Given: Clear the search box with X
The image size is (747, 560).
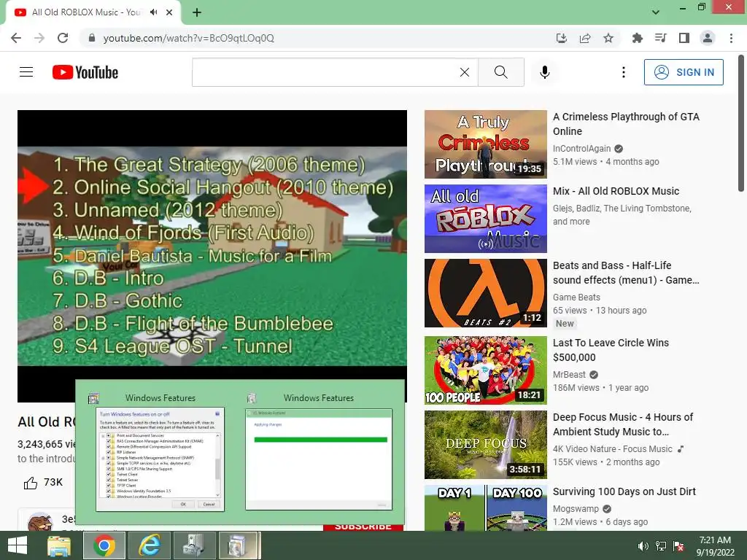Looking at the screenshot, I should point(465,72).
